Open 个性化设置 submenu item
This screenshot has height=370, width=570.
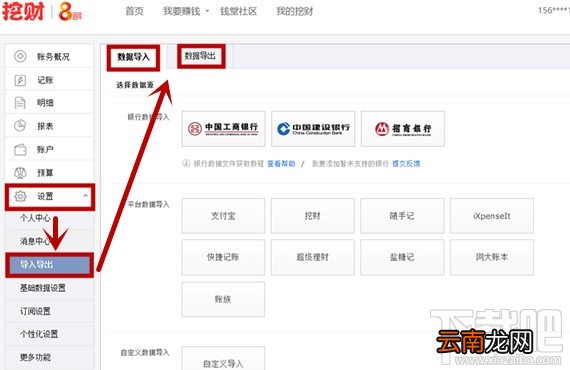49,334
